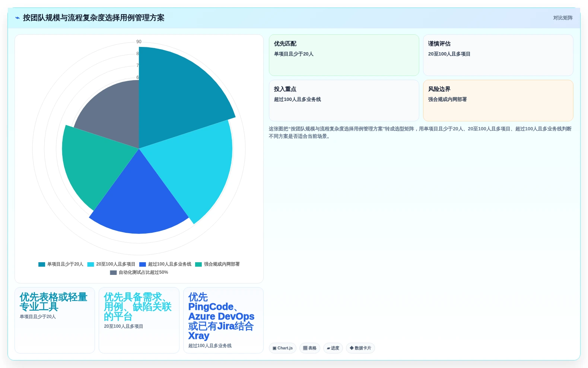The width and height of the screenshot is (588, 368).
Task: Click the 表格 tag chip
Action: pyautogui.click(x=310, y=348)
